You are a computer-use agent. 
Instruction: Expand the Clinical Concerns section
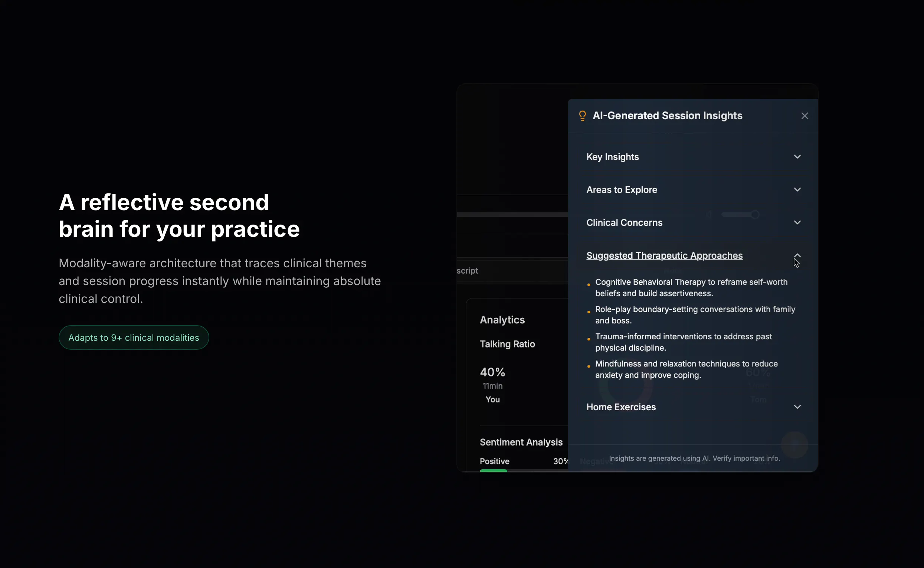click(x=797, y=222)
